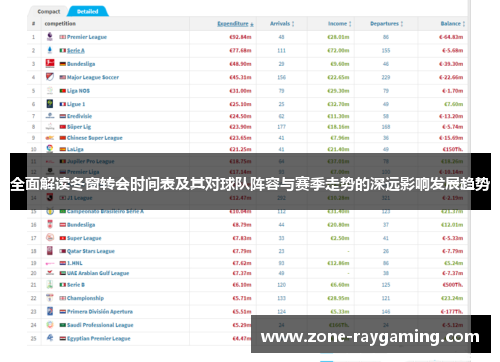Viewport: 500px width, 362px height.
Task: Open the UAE Arabian Gulf League link
Action: pyautogui.click(x=98, y=273)
